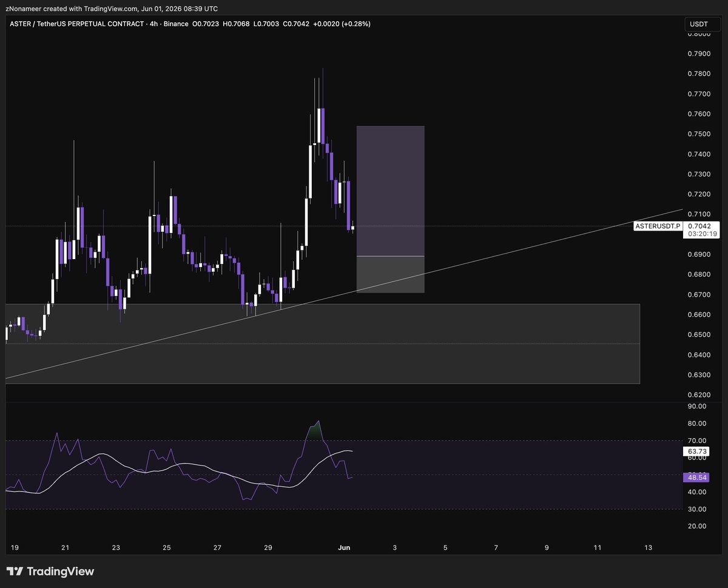Click the 0.6900 price axis label
Viewport: 728px width, 588px height.
tap(699, 254)
